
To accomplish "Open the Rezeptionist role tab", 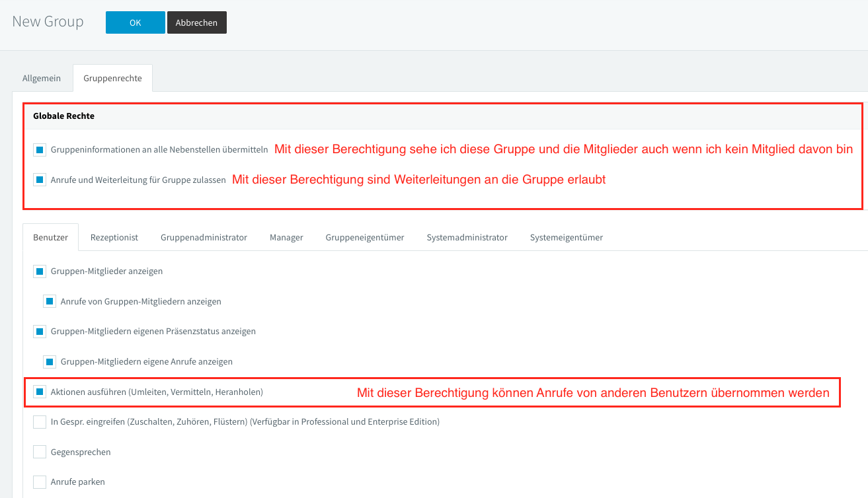I will (x=114, y=237).
